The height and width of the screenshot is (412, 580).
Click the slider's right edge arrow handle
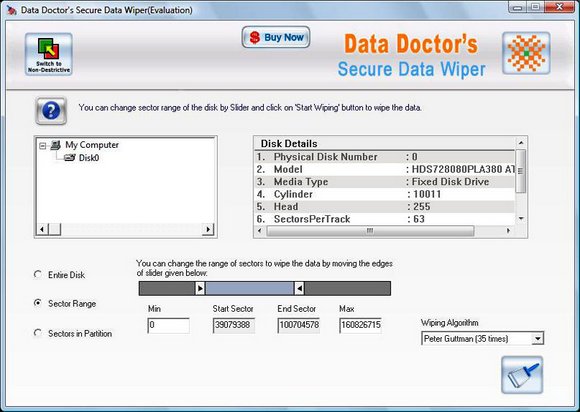click(x=299, y=288)
